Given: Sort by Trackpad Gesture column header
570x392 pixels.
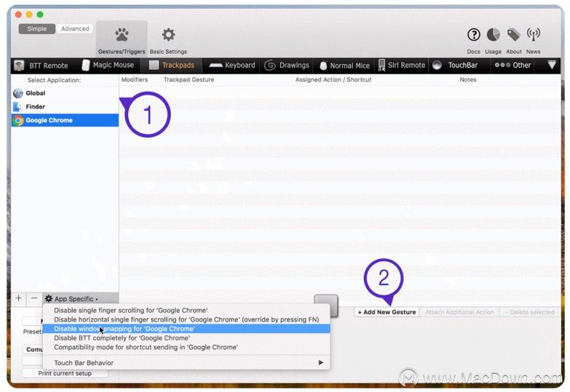Looking at the screenshot, I should pyautogui.click(x=189, y=79).
